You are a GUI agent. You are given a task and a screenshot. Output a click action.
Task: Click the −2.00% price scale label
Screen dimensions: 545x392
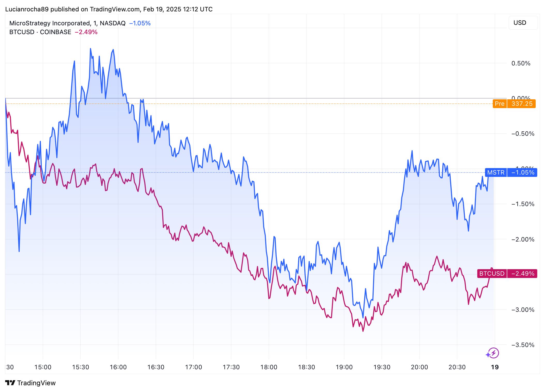tap(523, 239)
